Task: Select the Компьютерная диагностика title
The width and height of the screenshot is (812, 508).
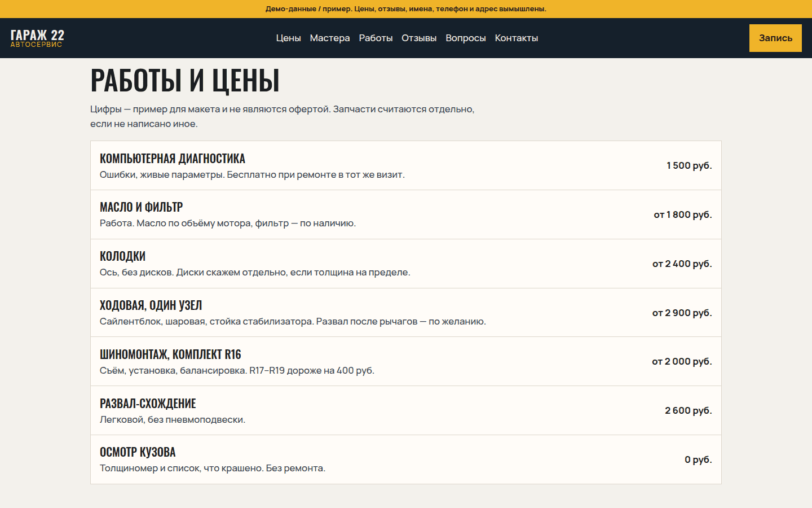Action: [x=173, y=159]
